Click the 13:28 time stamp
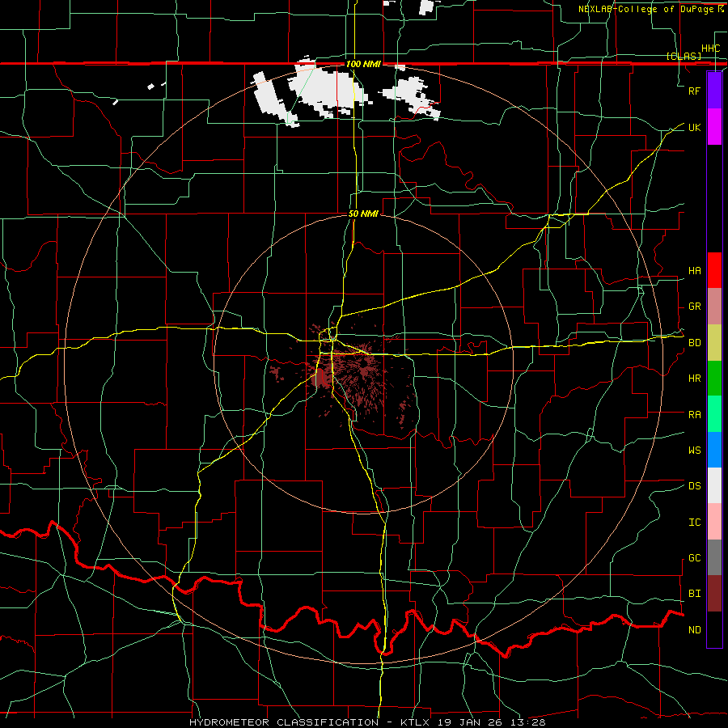728x728 pixels. click(x=527, y=722)
